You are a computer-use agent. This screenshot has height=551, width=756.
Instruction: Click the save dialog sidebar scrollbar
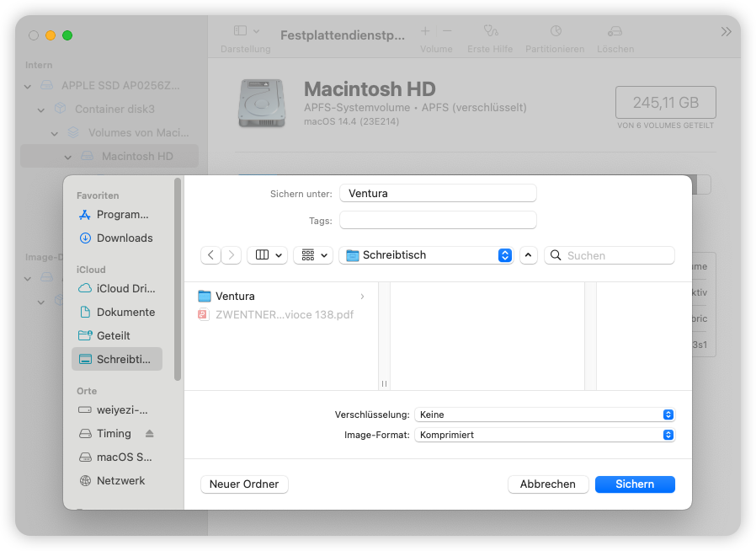point(178,280)
